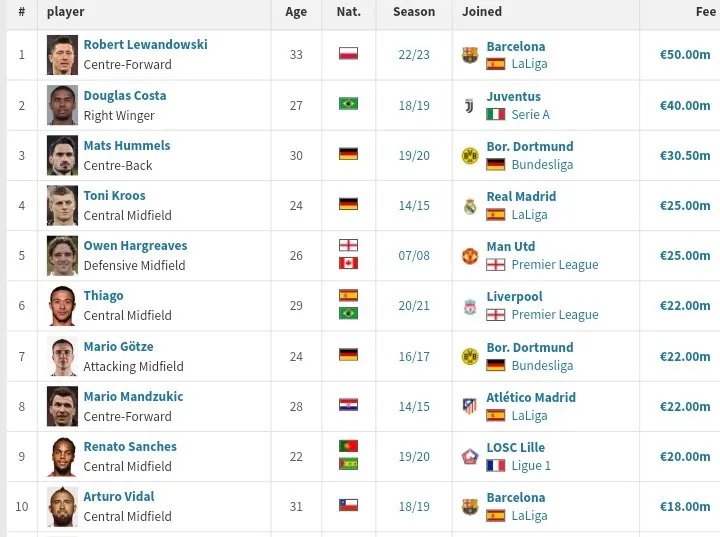Image resolution: width=720 pixels, height=537 pixels.
Task: Click the Barcelona club crest beside Lewandowski
Action: 470,55
